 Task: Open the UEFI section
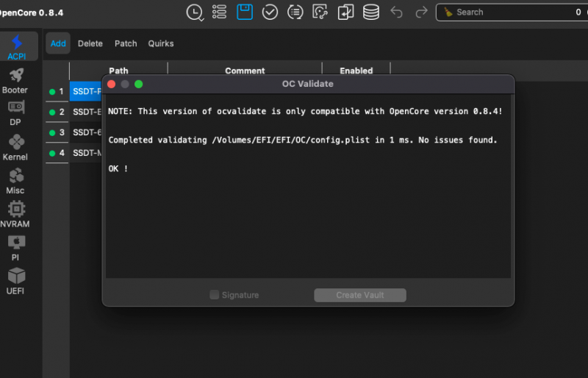click(15, 281)
